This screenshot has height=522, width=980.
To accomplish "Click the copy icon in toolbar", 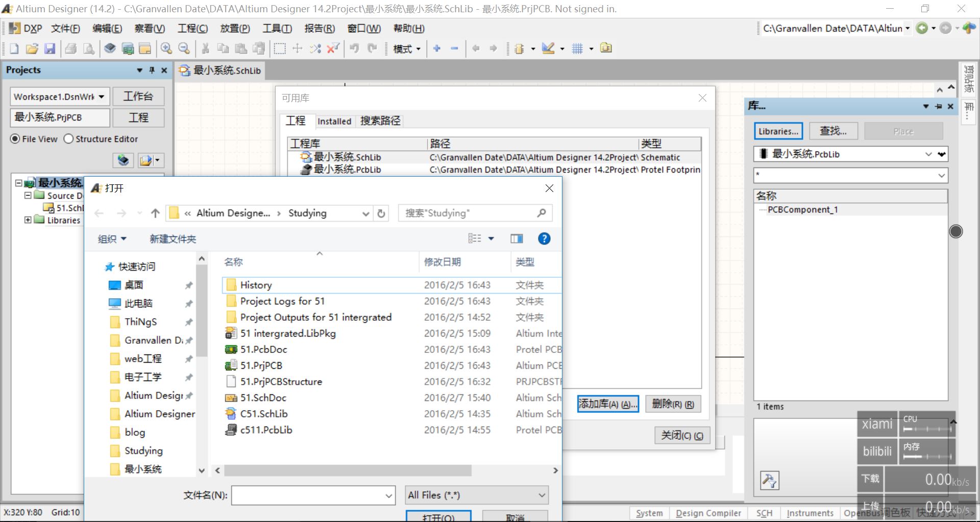I will (223, 49).
